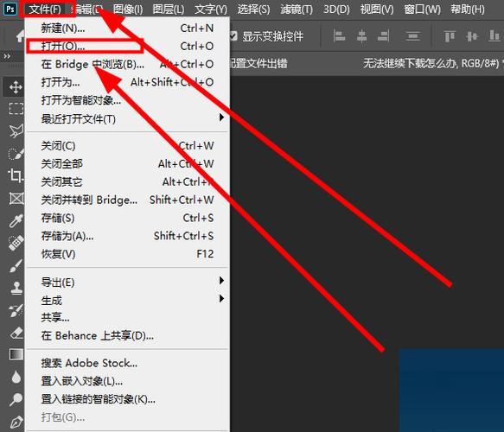Click the align right edges icon

point(384,36)
